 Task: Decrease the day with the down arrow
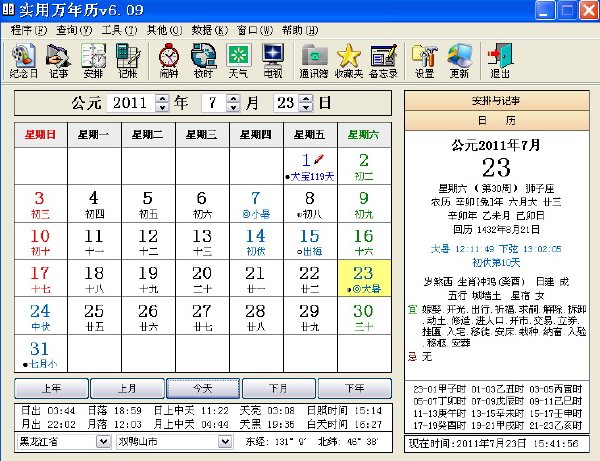click(306, 108)
